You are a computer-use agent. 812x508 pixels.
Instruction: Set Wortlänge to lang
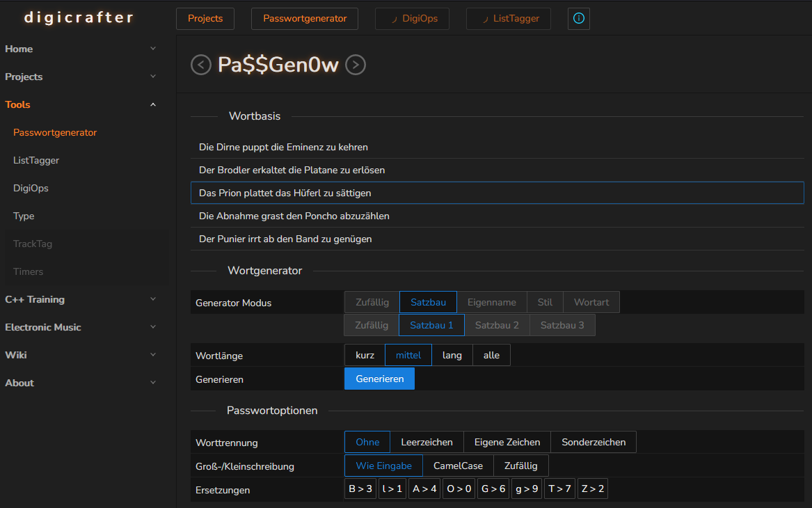[x=452, y=355]
